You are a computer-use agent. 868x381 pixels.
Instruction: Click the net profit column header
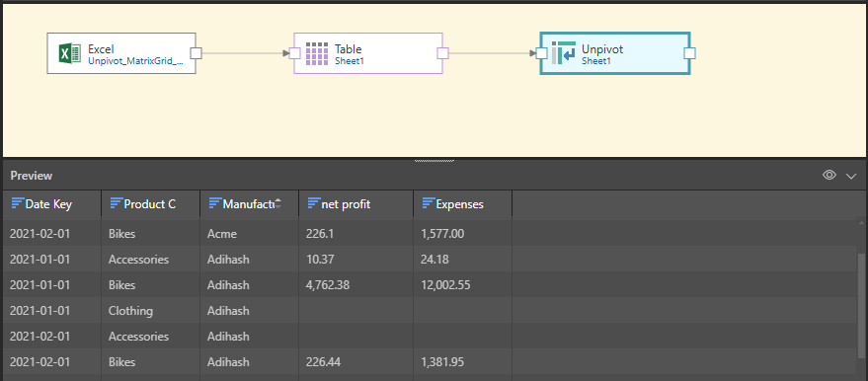(355, 204)
